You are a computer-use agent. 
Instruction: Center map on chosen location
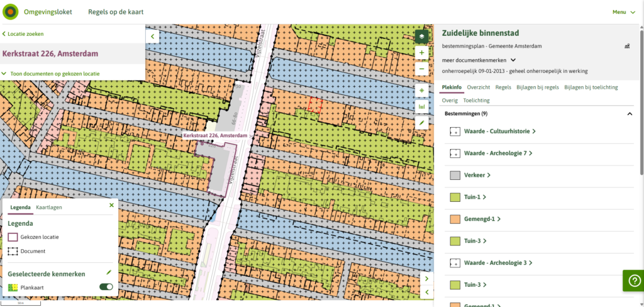pyautogui.click(x=421, y=91)
